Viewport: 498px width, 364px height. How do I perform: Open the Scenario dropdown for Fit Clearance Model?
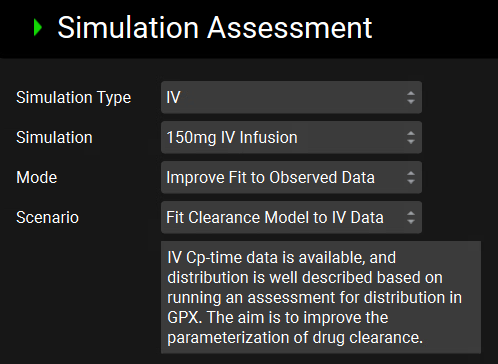pyautogui.click(x=291, y=217)
